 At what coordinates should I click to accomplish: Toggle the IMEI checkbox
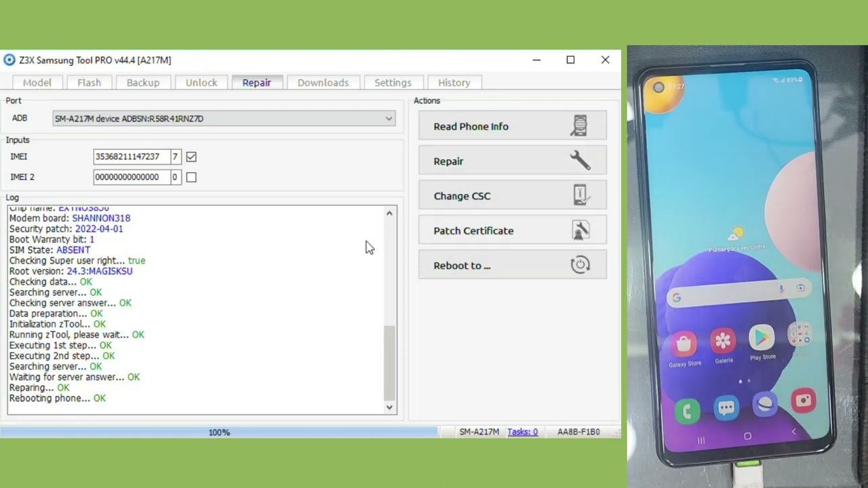[191, 157]
